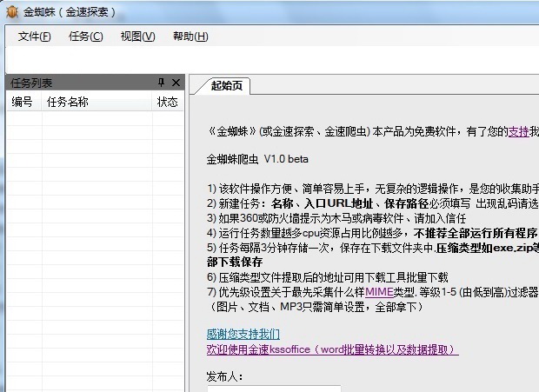
Task: Open the 帮助(H) menu
Action: [190, 37]
